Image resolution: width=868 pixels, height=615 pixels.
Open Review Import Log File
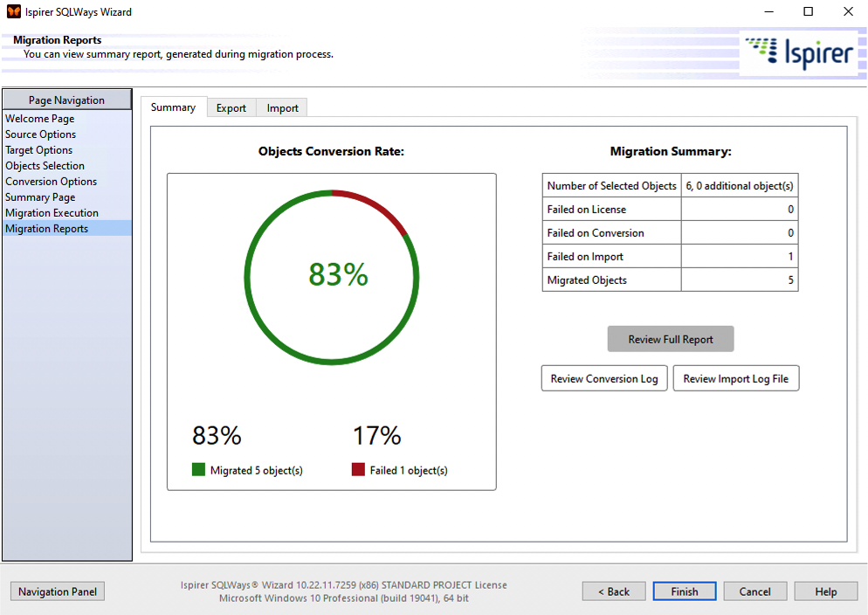[x=735, y=378]
